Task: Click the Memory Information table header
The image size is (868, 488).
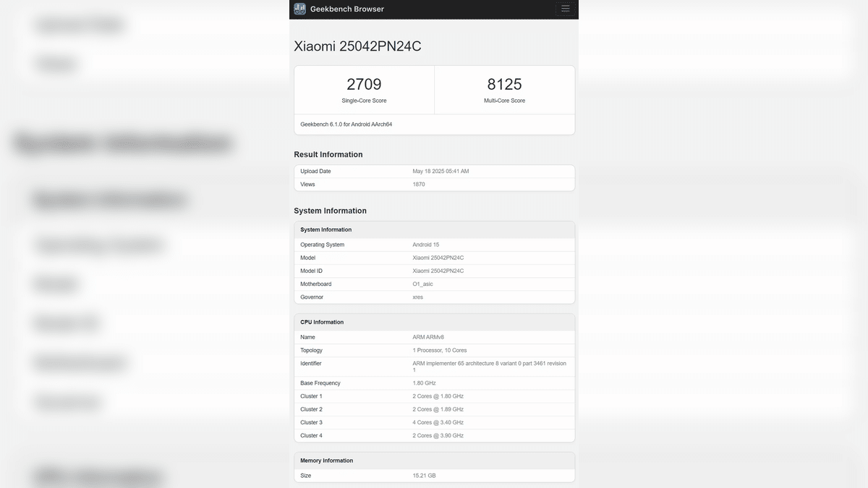Action: click(x=434, y=460)
